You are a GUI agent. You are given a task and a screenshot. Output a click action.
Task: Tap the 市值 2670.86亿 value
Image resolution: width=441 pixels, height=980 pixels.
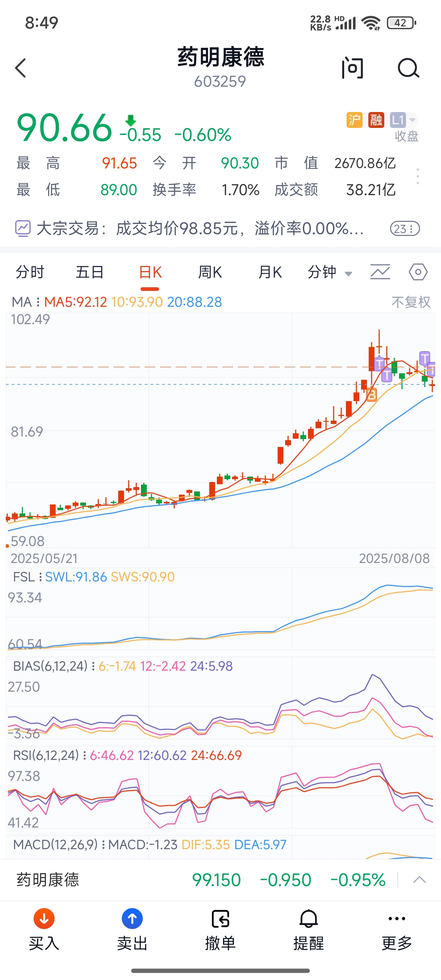tap(365, 163)
